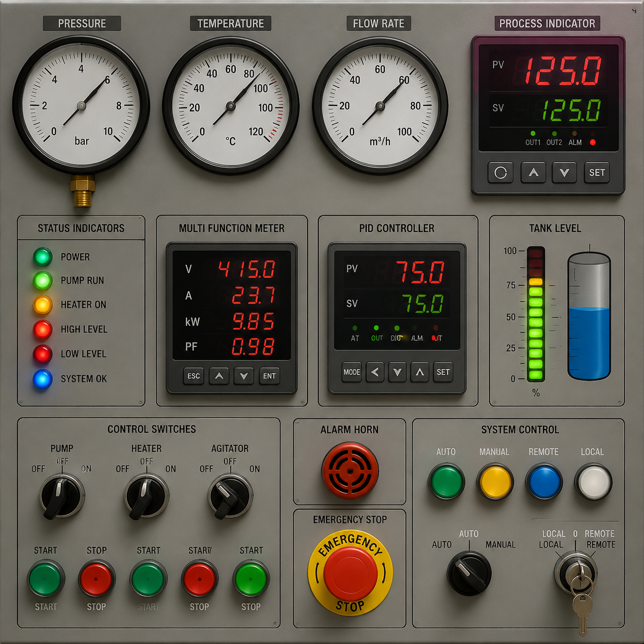Tap the Process Indicator circular loop button
The image size is (644, 644).
[501, 173]
